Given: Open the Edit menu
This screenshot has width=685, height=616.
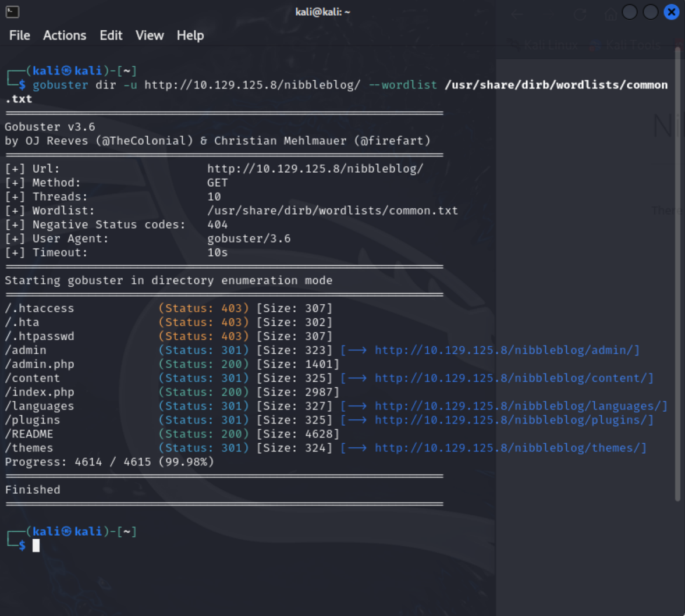Looking at the screenshot, I should (111, 35).
